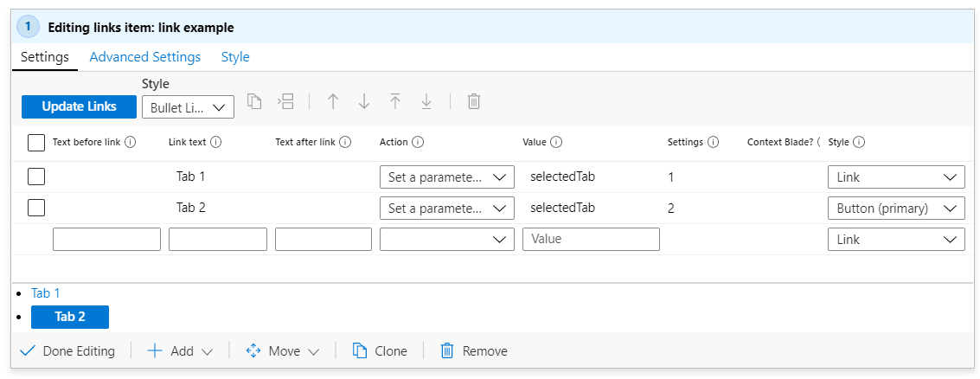Open the Bullet List style dropdown

point(187,107)
